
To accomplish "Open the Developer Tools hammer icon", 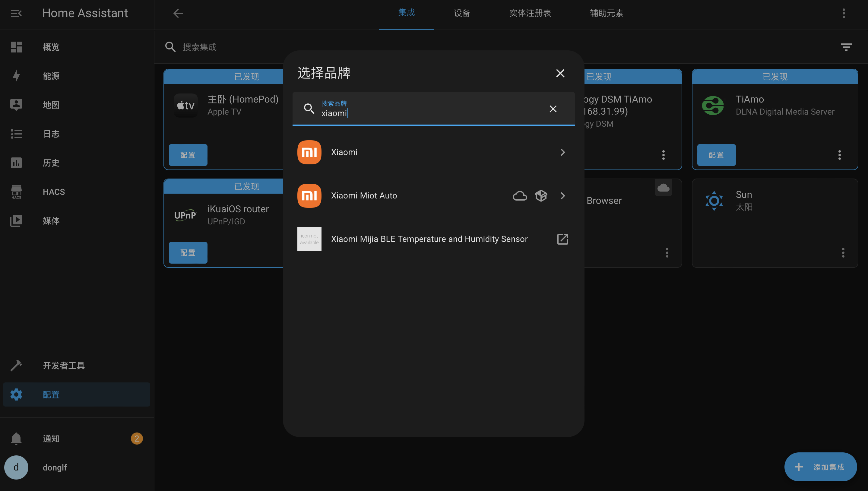I will click(x=16, y=366).
